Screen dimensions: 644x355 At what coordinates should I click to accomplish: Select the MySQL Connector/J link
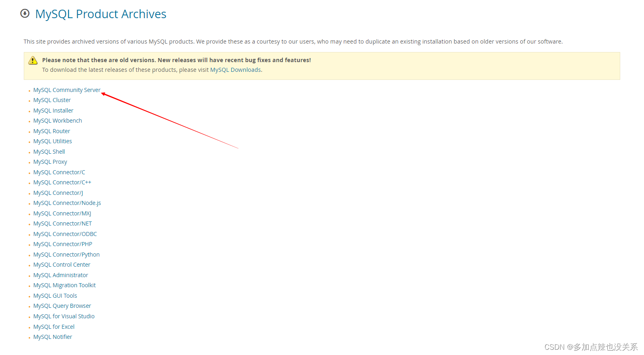(x=58, y=193)
